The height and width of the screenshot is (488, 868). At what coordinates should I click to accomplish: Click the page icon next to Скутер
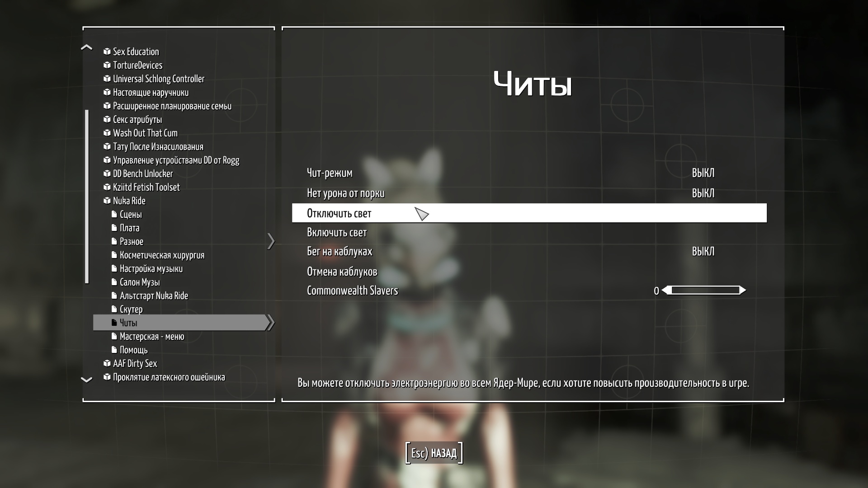tap(114, 309)
